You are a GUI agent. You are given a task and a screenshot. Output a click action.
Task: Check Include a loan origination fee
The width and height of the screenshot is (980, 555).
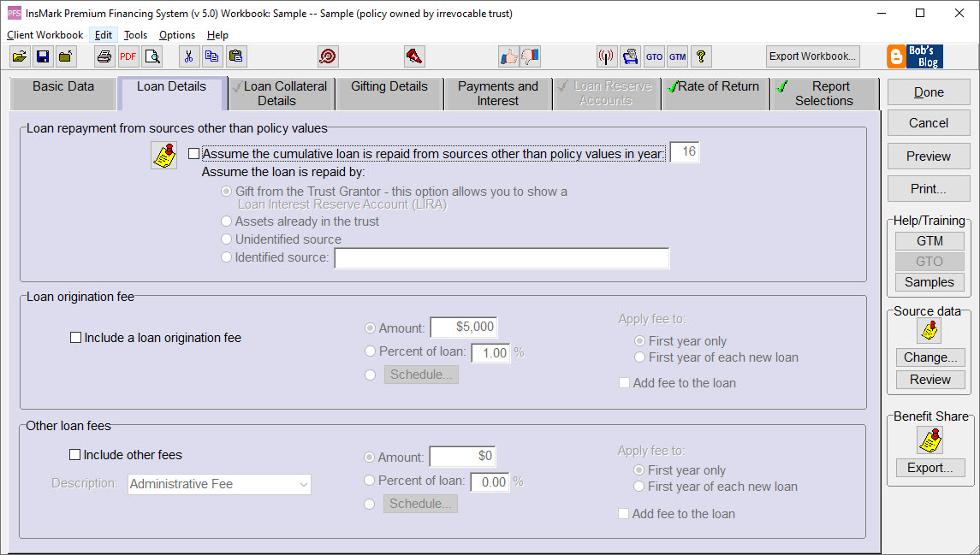(75, 337)
